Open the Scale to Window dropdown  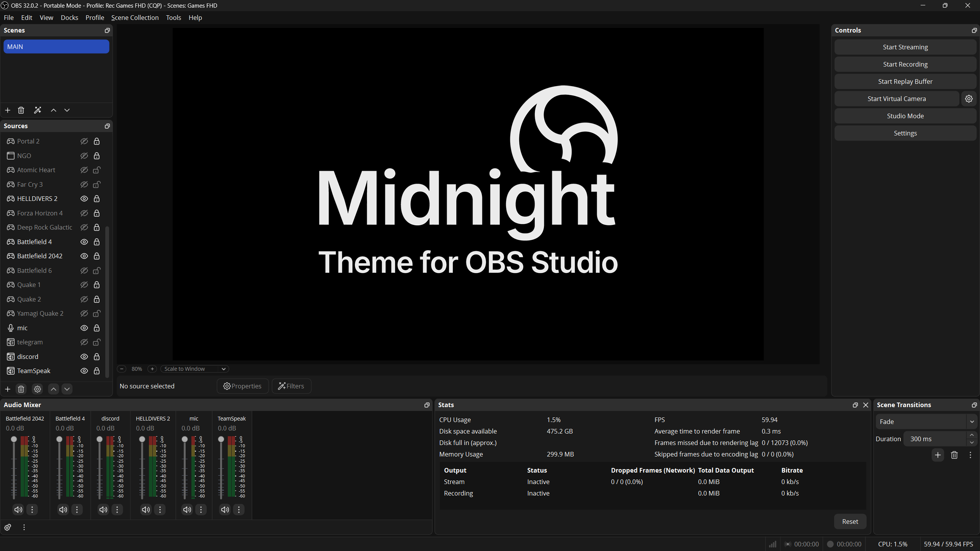click(194, 369)
